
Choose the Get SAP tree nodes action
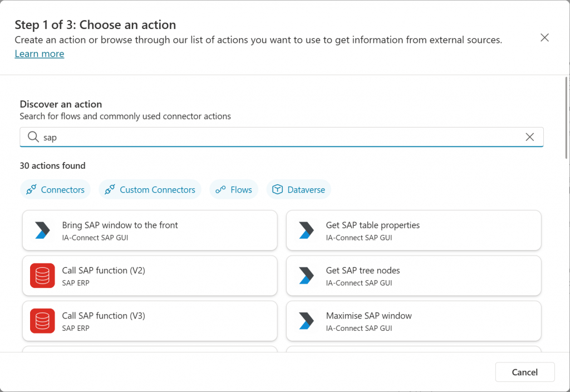coord(414,275)
